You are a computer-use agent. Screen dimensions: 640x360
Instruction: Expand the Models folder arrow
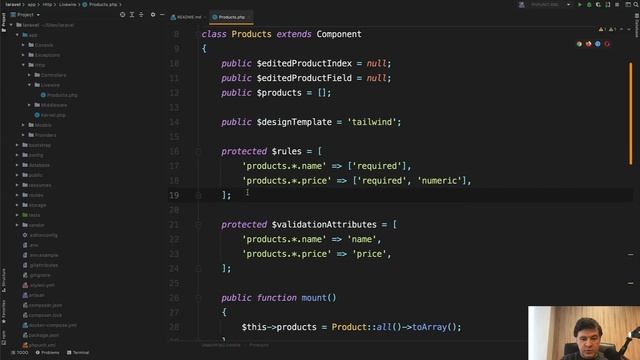tap(23, 125)
